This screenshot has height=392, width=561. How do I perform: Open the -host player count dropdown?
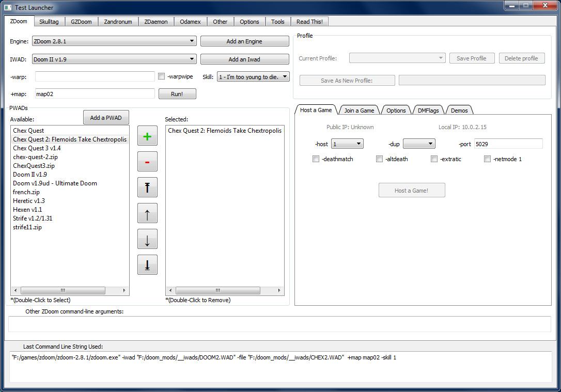(x=347, y=144)
